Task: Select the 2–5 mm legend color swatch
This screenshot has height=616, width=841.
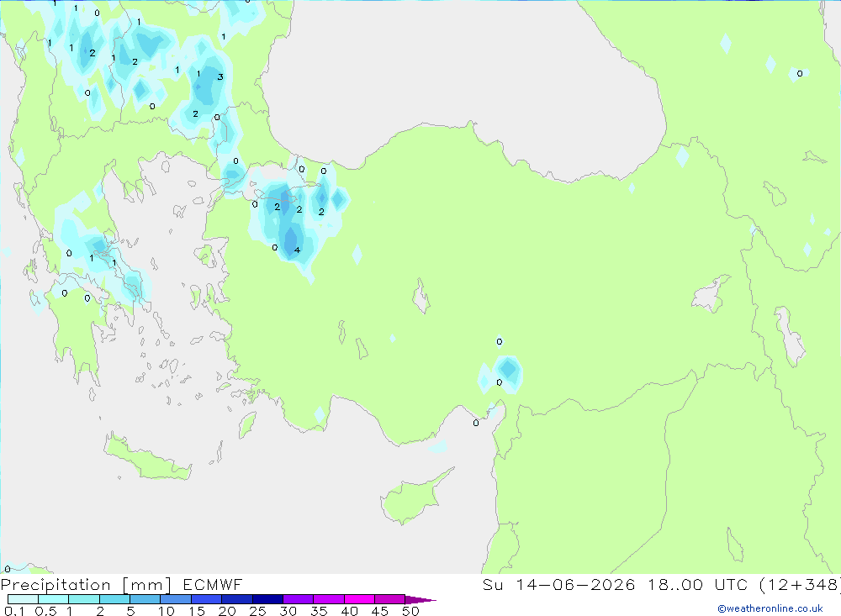Action: (114, 599)
